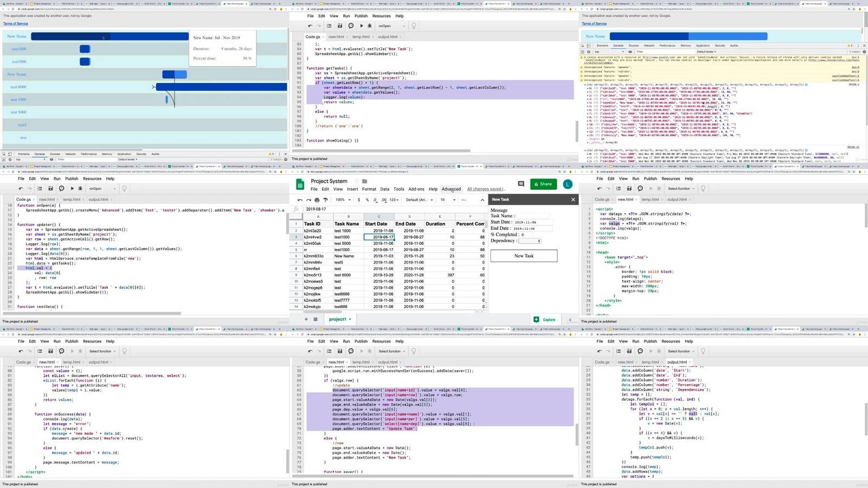868x488 pixels.
Task: Open the L account avatar in Sheets
Action: click(x=567, y=184)
